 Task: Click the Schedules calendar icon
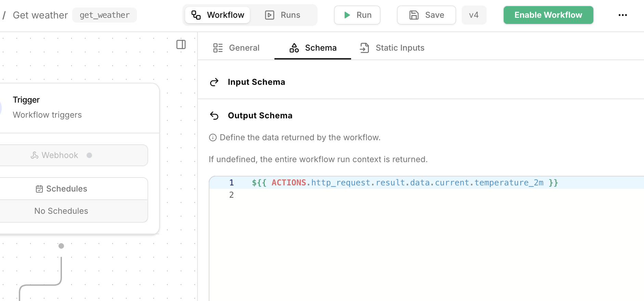coord(39,189)
